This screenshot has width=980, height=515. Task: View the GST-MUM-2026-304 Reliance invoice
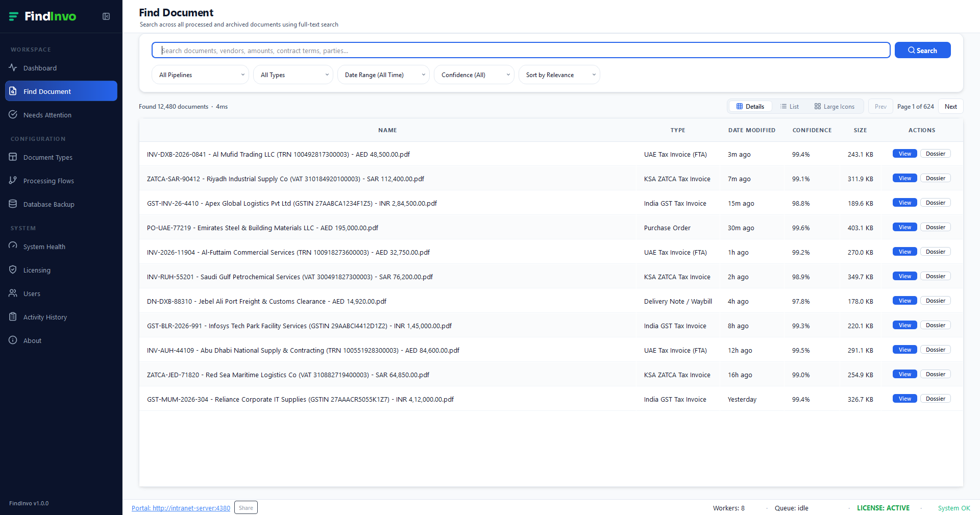point(905,399)
